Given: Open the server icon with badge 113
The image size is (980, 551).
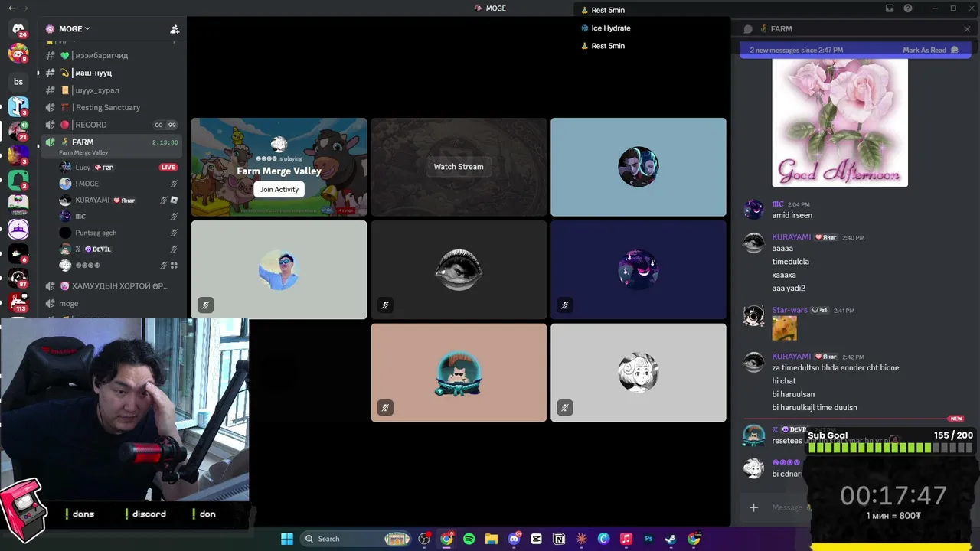Looking at the screenshot, I should (18, 302).
